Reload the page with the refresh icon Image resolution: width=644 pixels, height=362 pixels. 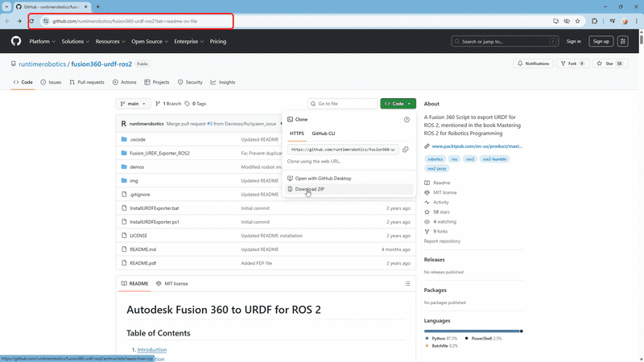31,21
